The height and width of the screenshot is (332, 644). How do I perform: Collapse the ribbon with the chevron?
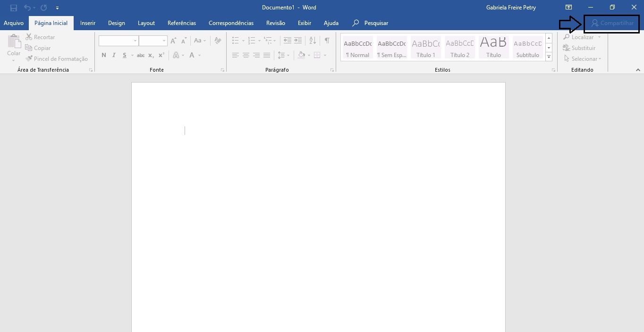tap(638, 70)
